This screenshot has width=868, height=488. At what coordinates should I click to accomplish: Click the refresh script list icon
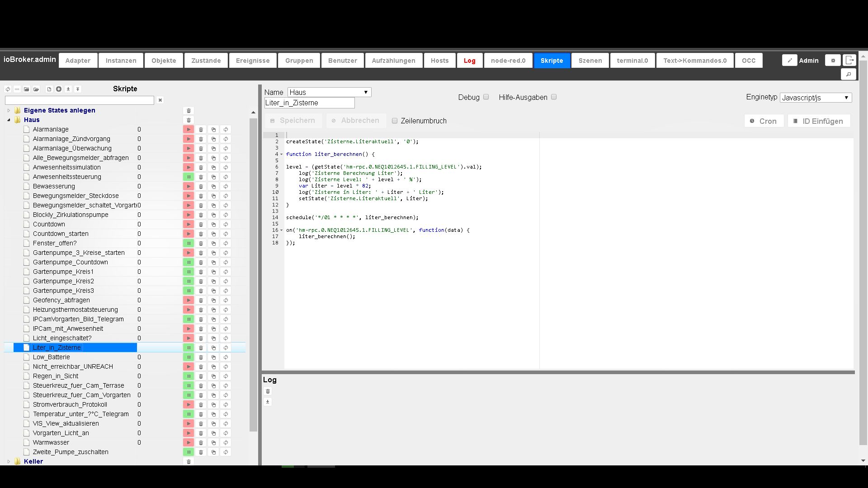[x=8, y=89]
